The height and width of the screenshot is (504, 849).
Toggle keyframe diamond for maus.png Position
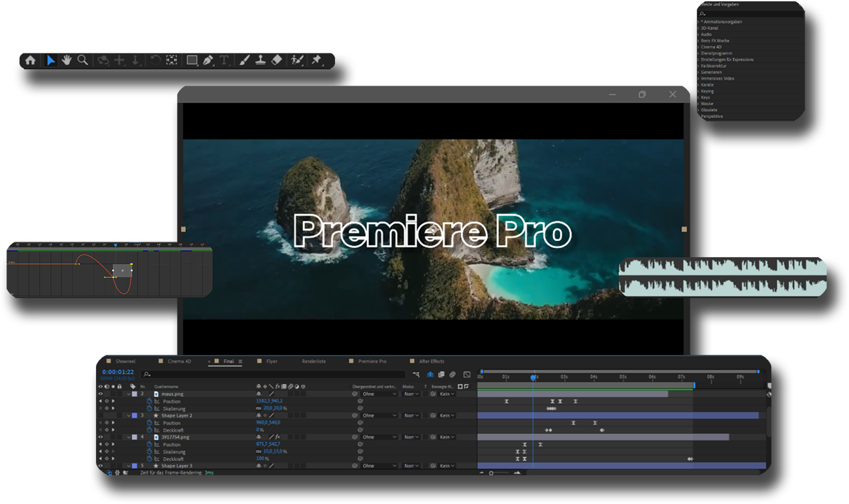pos(106,402)
